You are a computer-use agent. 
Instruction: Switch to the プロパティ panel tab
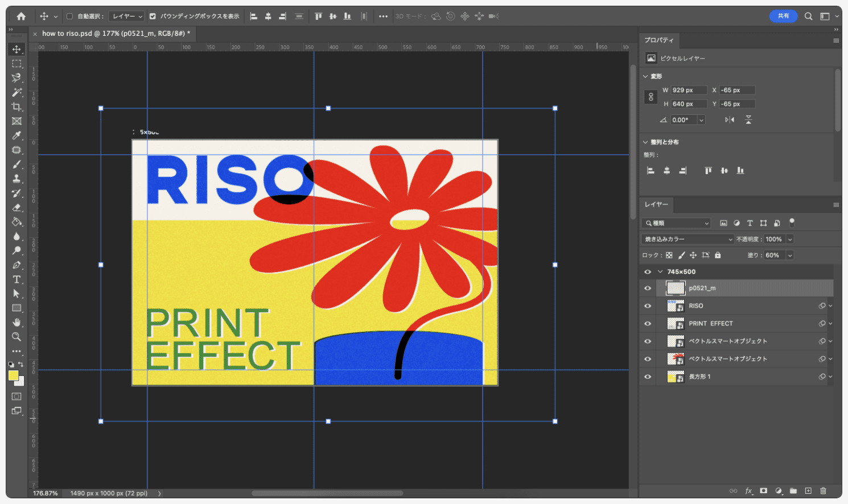click(659, 40)
